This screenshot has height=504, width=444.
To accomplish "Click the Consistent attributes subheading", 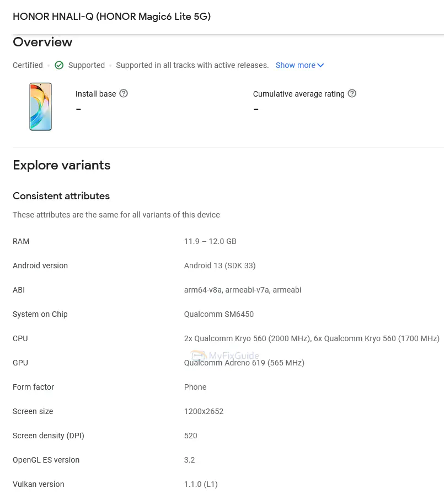I will [x=61, y=196].
